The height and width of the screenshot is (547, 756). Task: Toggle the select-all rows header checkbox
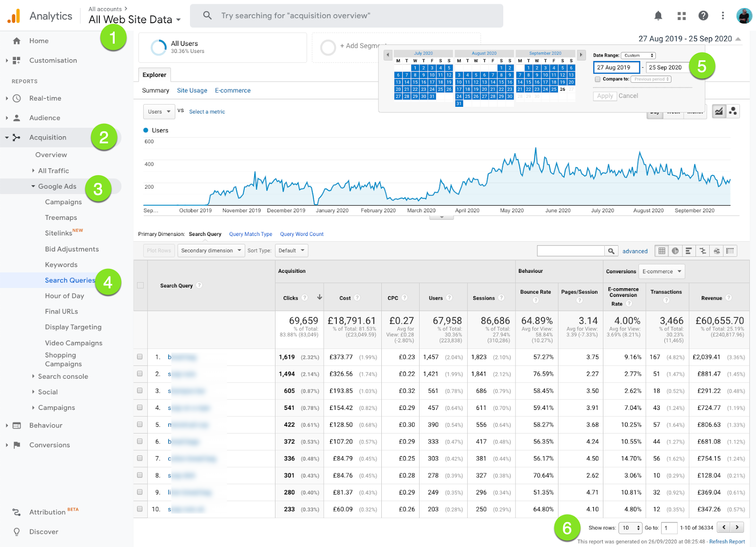[140, 285]
